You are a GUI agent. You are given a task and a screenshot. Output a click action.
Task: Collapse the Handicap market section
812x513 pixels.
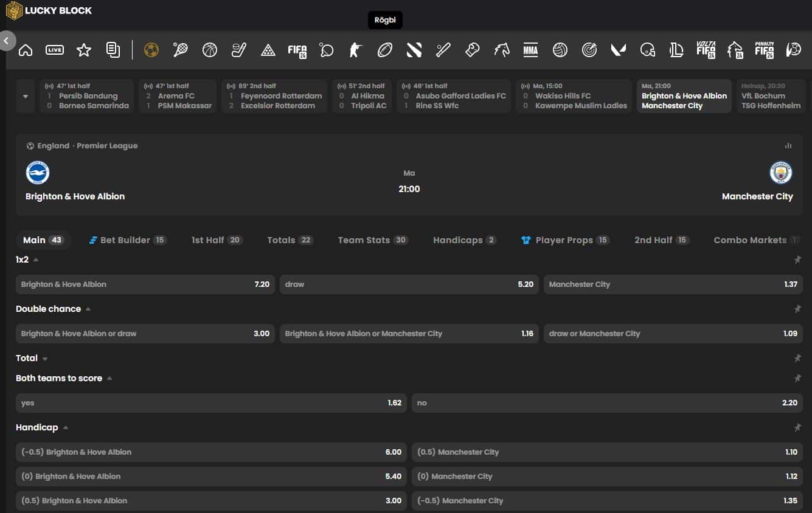66,427
